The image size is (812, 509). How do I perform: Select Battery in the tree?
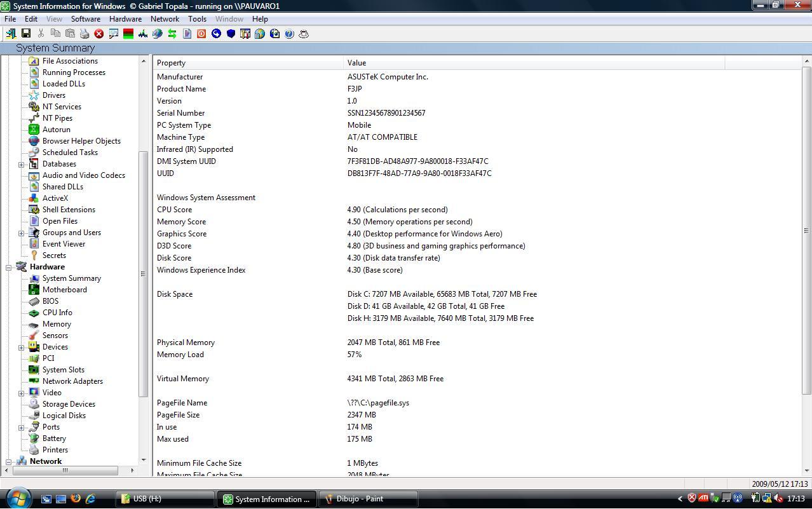54,438
